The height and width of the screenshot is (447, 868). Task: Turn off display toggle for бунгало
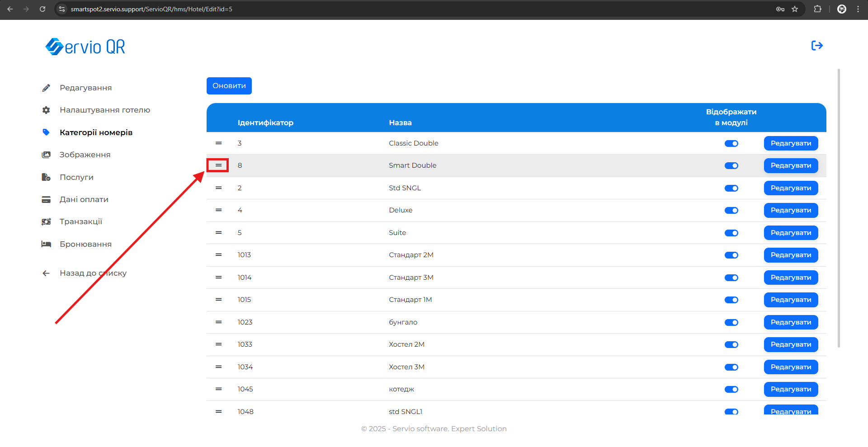point(731,323)
